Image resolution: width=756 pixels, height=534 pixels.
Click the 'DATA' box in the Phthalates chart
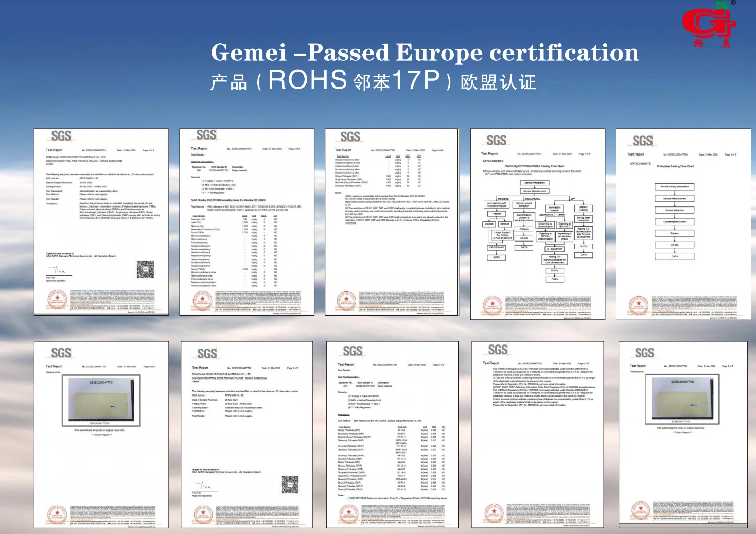point(675,256)
